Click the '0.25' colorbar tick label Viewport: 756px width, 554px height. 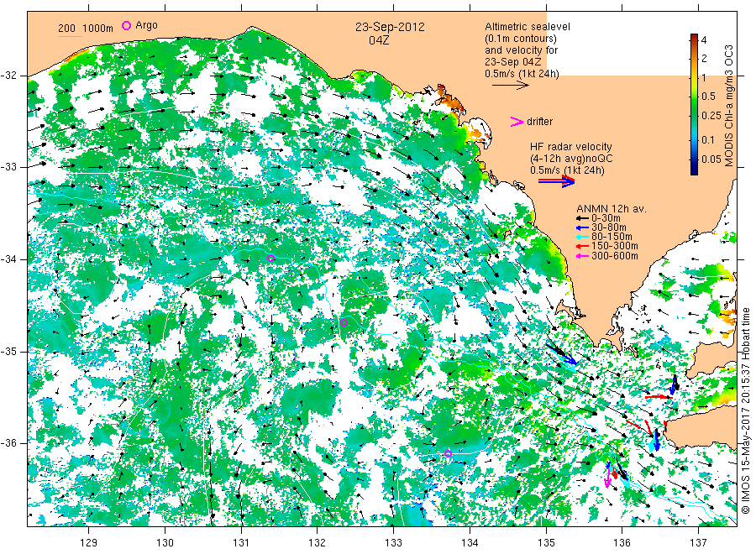[711, 116]
